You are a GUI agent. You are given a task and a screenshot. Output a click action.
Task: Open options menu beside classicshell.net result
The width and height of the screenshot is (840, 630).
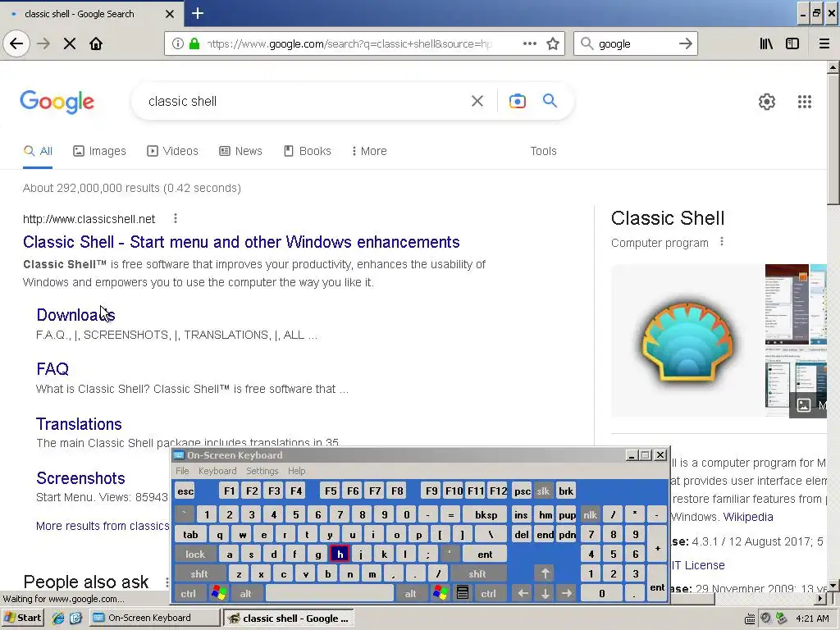176,218
